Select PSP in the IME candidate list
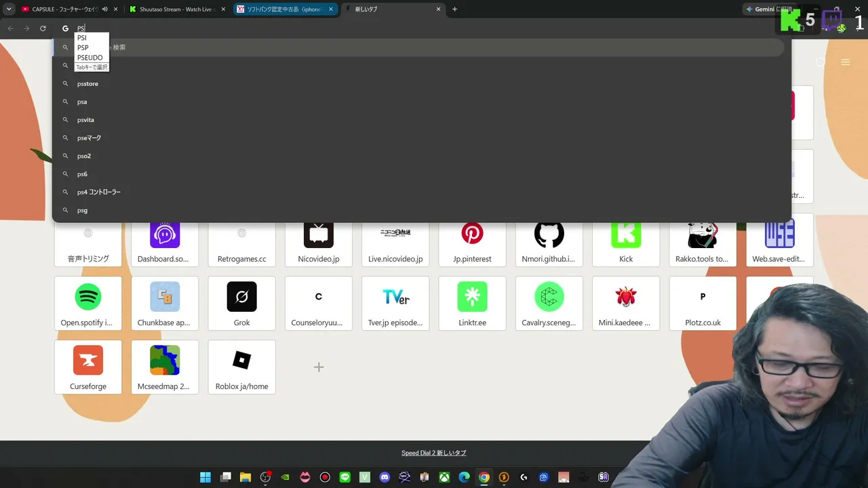 pos(91,47)
